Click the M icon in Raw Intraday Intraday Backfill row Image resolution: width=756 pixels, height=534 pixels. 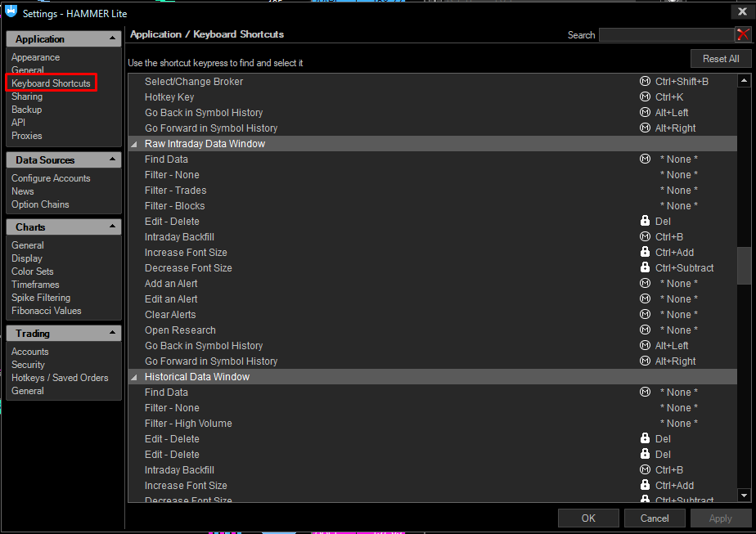pos(645,236)
